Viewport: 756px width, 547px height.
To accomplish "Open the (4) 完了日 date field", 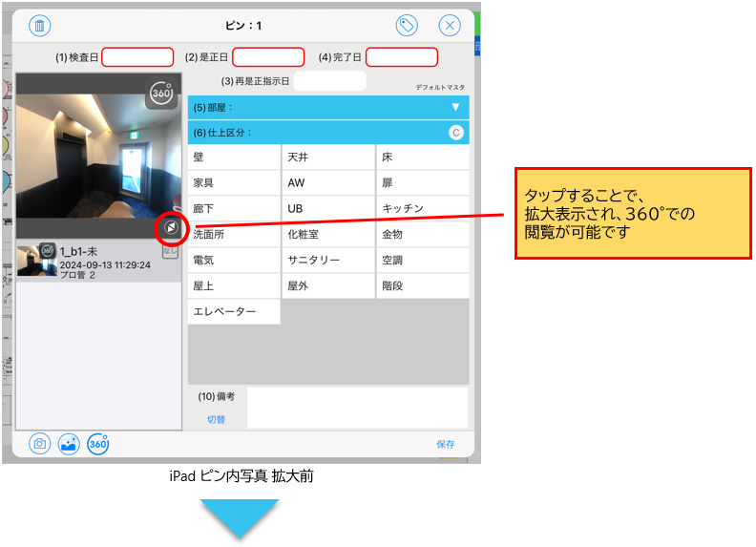I will pyautogui.click(x=401, y=57).
